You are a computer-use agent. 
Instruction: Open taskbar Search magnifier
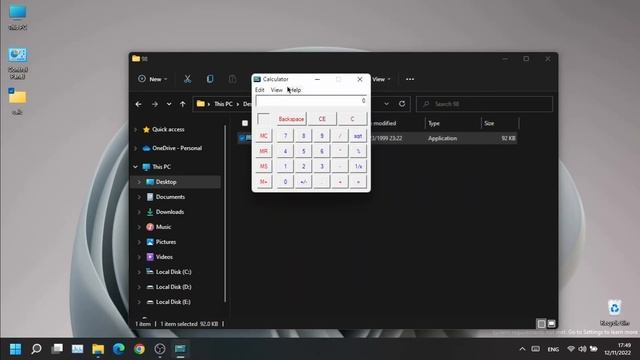[x=36, y=349]
